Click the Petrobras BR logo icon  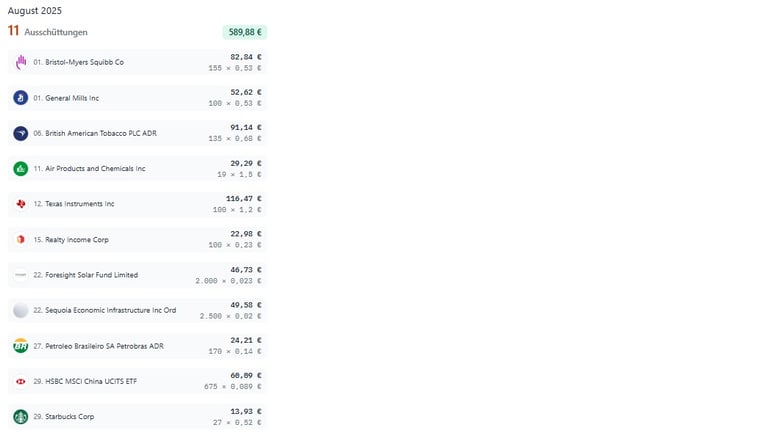click(20, 346)
